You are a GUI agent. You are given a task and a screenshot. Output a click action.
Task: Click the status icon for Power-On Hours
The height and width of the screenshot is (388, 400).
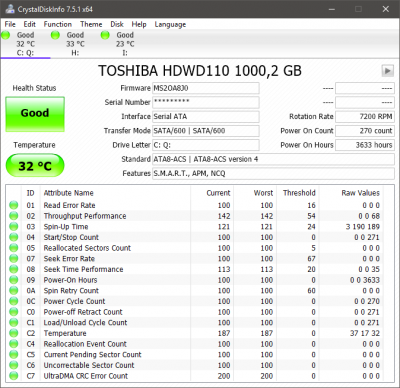click(x=14, y=280)
